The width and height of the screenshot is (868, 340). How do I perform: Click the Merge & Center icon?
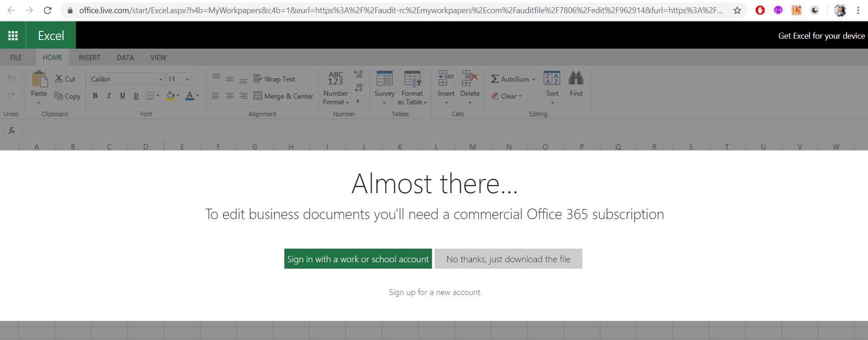tap(258, 95)
